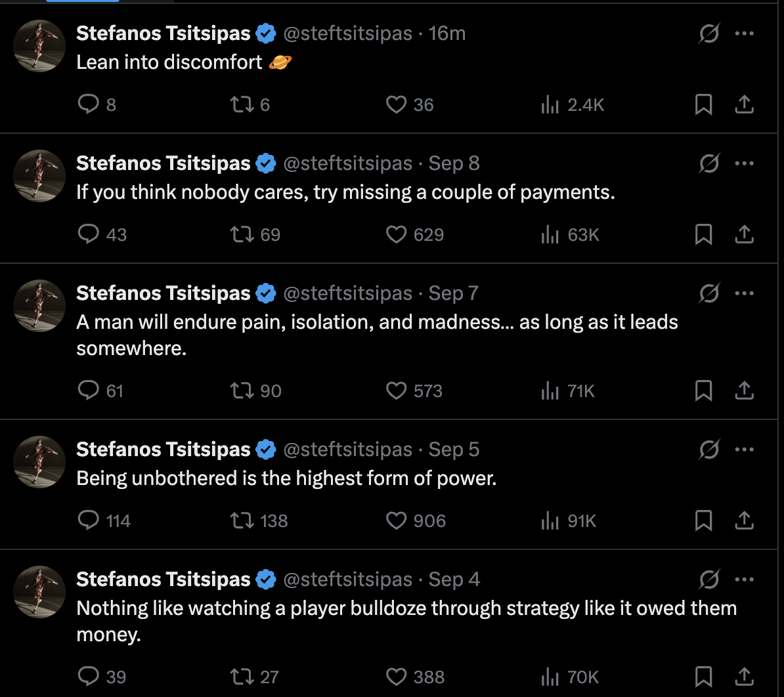Open more options for the Sep 4 tweet
This screenshot has width=784, height=697.
(744, 580)
